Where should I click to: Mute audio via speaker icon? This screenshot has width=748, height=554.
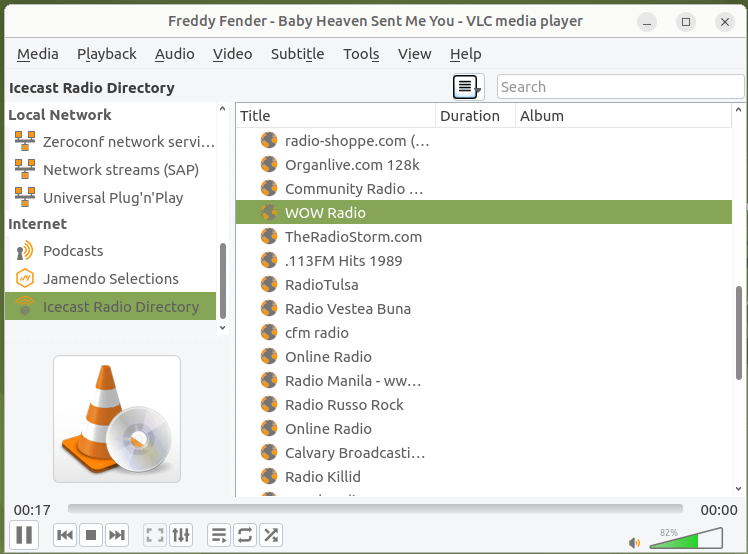pos(634,543)
